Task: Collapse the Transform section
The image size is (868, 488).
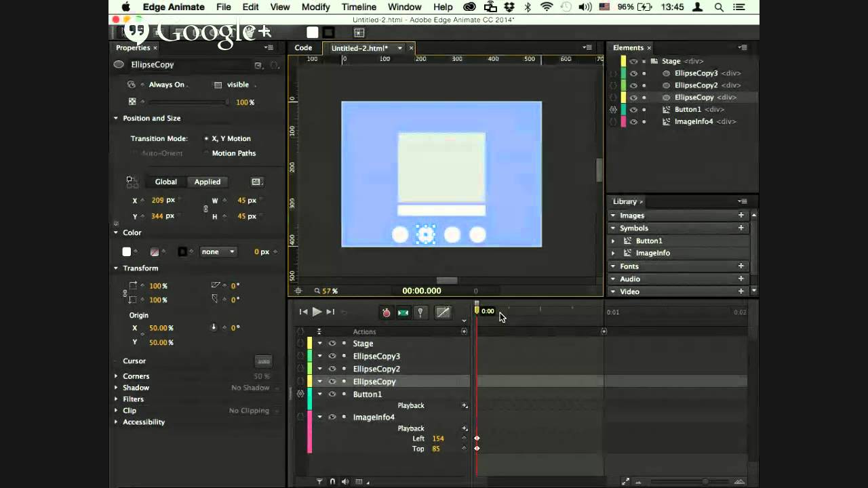Action: coord(116,268)
